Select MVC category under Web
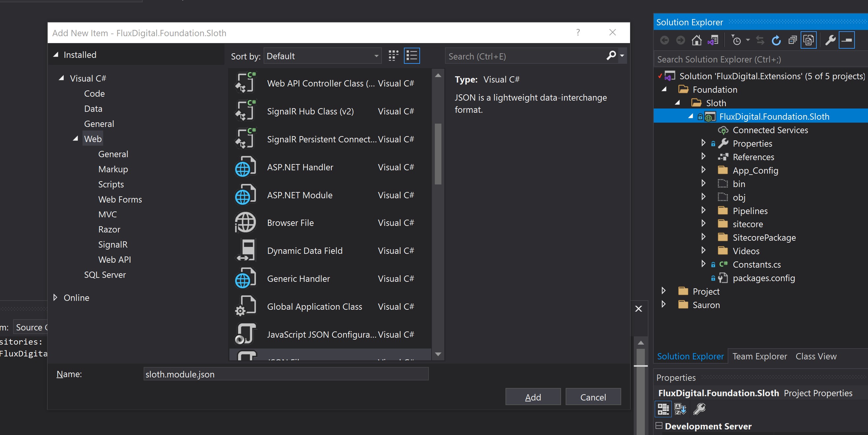868x435 pixels. pos(107,214)
